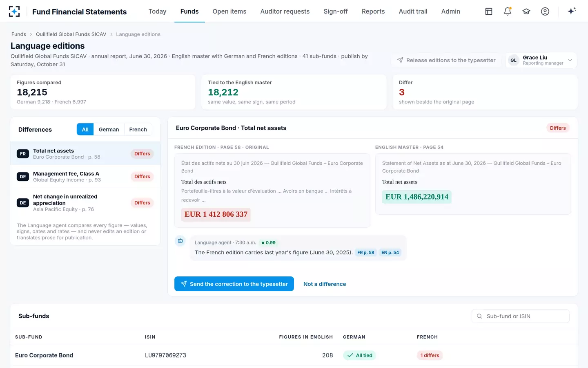Go to the Sign-off tab

(336, 11)
